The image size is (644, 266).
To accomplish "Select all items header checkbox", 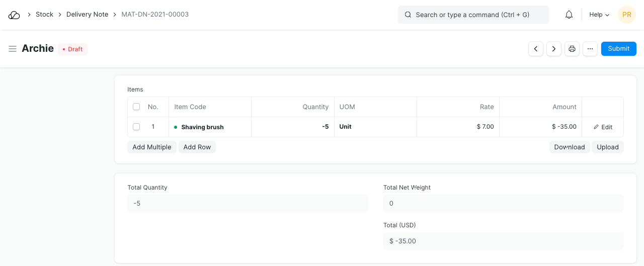I will click(x=136, y=107).
